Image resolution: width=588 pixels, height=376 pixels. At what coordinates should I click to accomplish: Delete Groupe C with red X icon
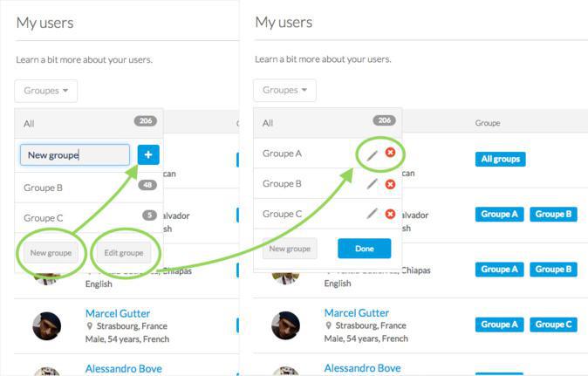coord(390,214)
